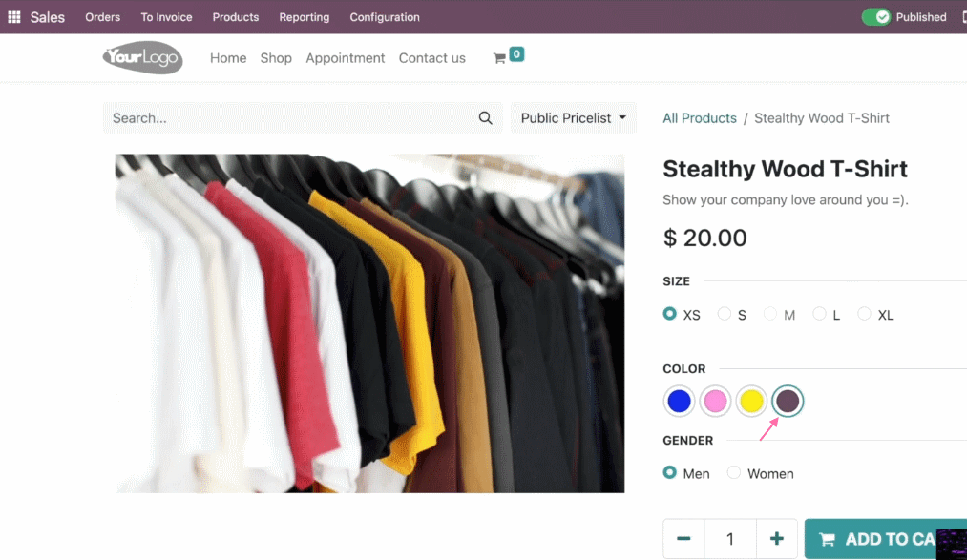Image resolution: width=967 pixels, height=560 pixels.
Task: Open the apps grid menu icon
Action: (x=14, y=16)
